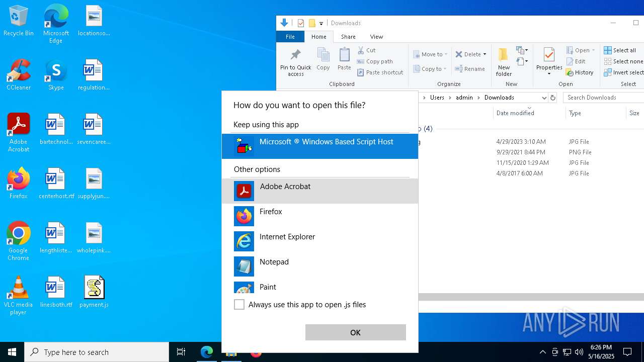Screen dimensions: 644x362
Task: Keep using Microsoft Windows Based Script Host
Action: (320, 146)
